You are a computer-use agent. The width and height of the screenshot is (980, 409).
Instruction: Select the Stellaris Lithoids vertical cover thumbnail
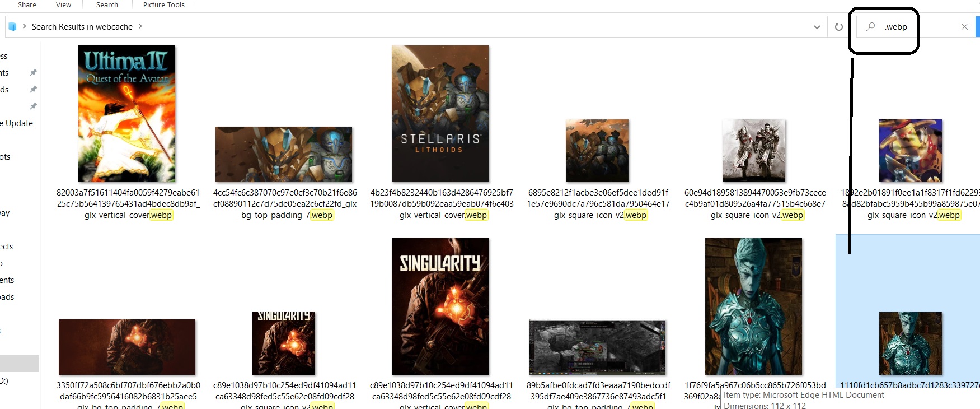click(440, 114)
